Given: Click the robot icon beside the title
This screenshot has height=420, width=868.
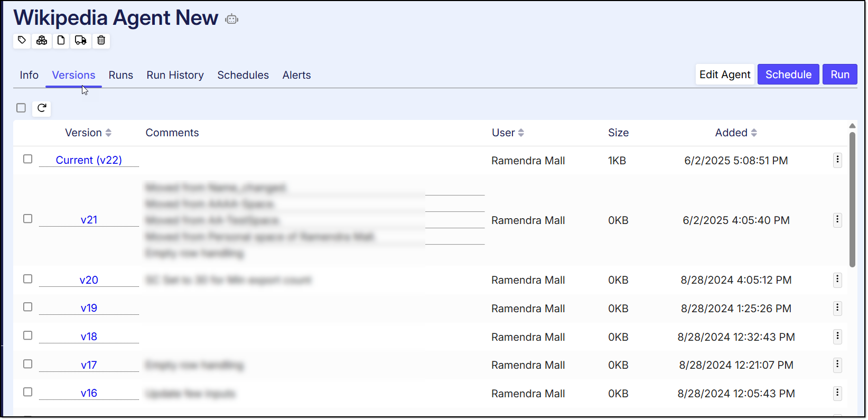Looking at the screenshot, I should 231,20.
